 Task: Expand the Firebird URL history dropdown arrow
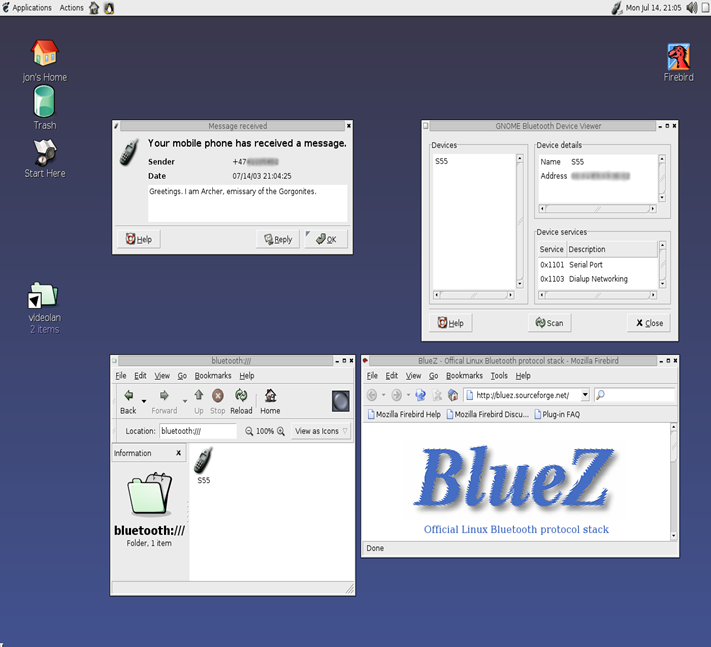click(585, 395)
